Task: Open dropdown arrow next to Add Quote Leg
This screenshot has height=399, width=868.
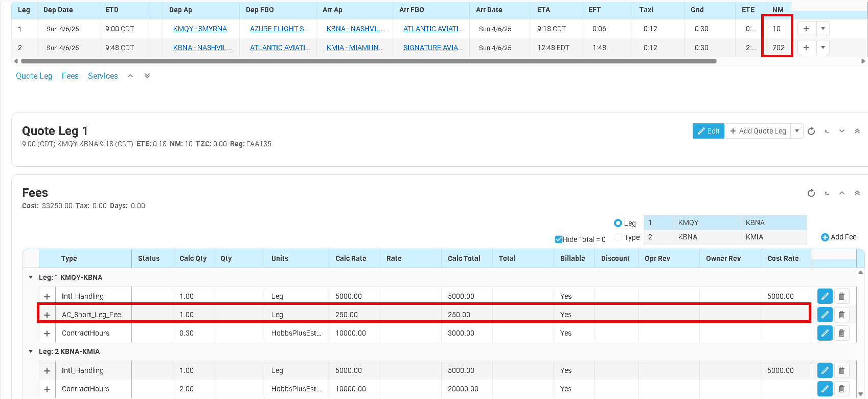Action: point(796,131)
